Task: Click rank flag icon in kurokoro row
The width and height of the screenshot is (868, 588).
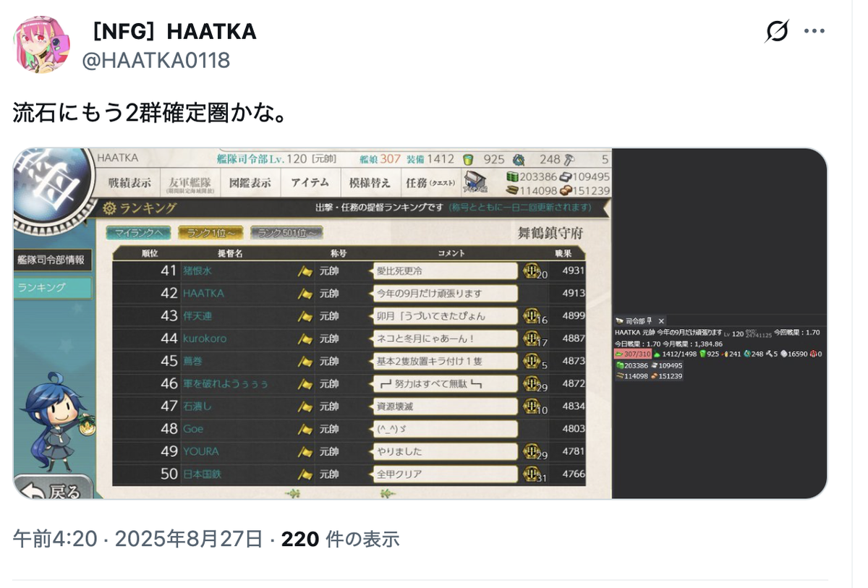Action: [305, 338]
